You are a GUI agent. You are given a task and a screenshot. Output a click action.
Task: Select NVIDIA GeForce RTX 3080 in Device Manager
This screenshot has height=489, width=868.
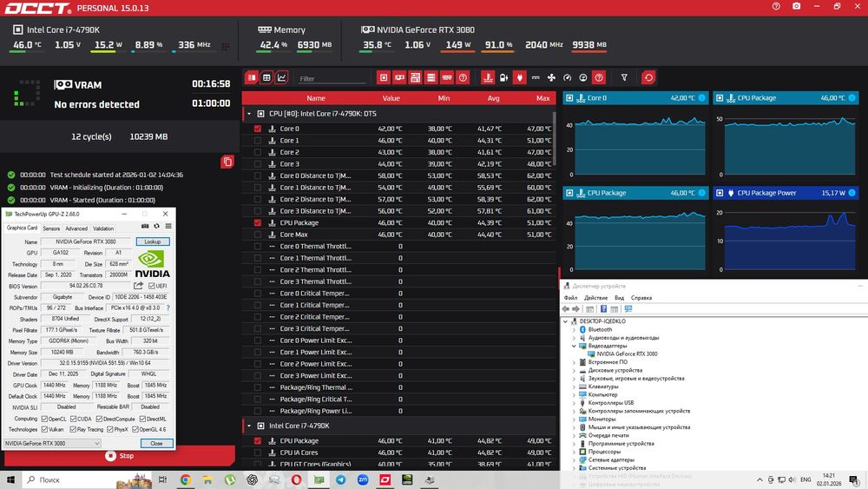pos(627,354)
